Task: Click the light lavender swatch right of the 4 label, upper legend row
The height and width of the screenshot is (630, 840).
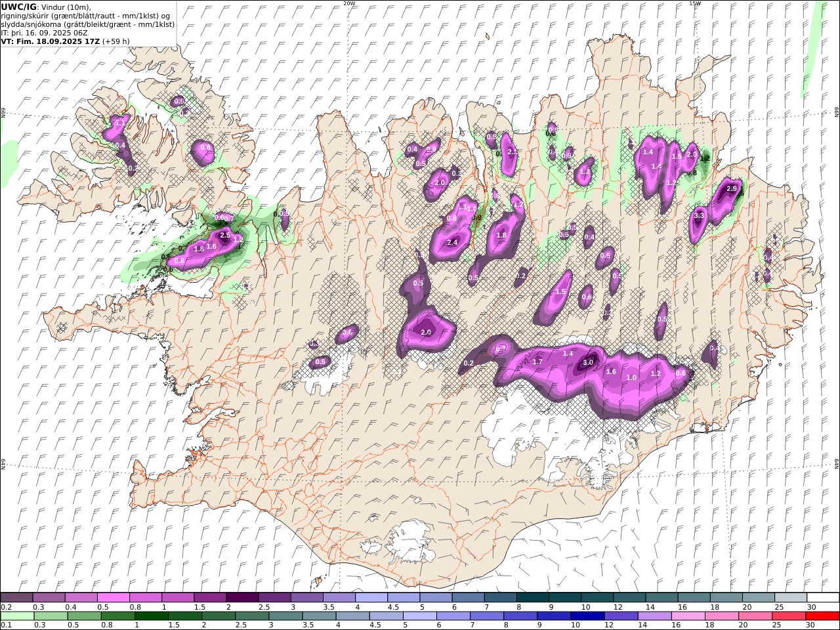Action: (371, 598)
